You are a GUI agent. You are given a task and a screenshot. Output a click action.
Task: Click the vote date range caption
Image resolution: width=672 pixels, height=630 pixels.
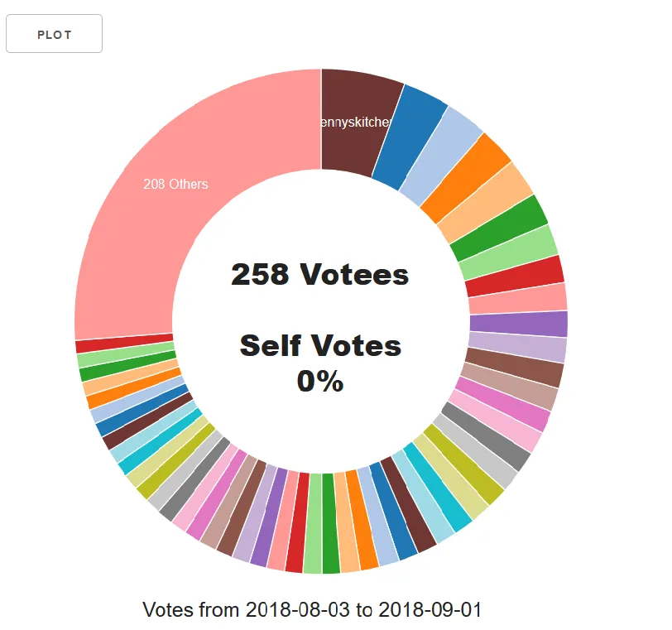[312, 609]
